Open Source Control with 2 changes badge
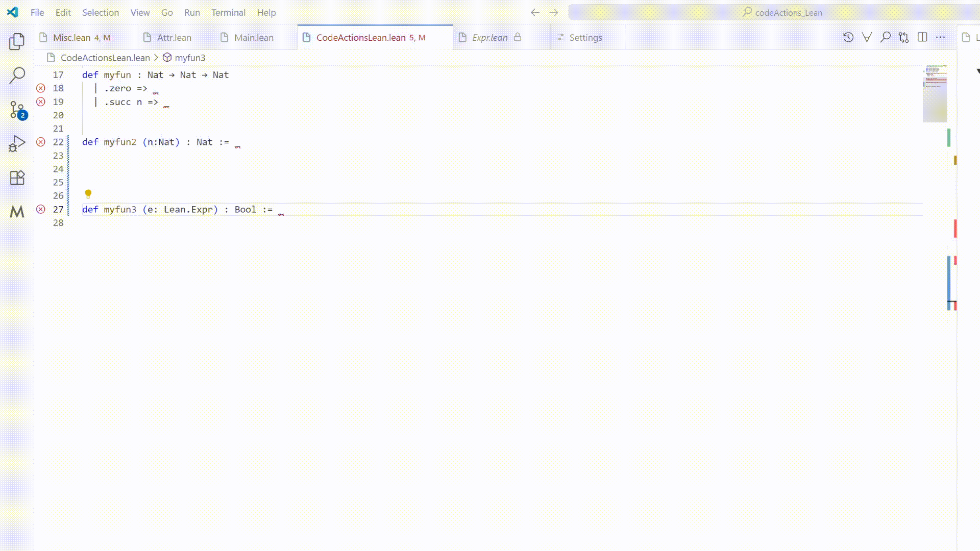Screen dimensions: 980x551 (17, 110)
